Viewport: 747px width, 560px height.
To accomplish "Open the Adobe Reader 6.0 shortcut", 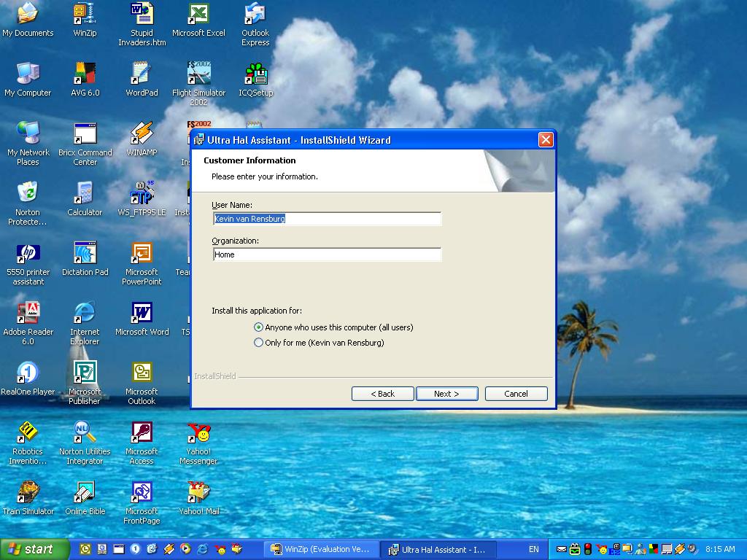I will click(x=28, y=314).
